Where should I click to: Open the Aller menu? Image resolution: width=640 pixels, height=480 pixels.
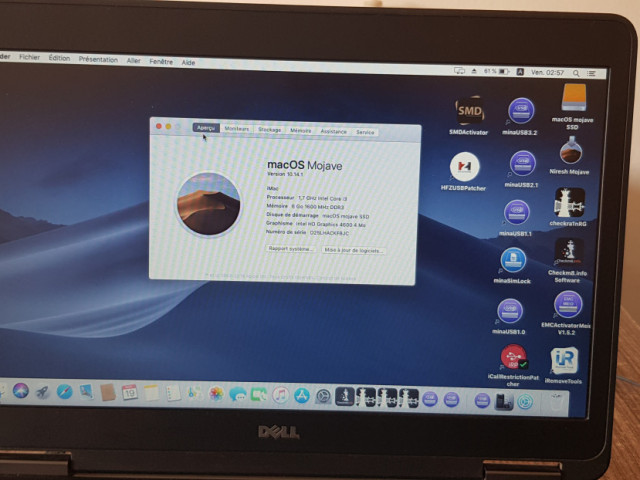pyautogui.click(x=133, y=61)
